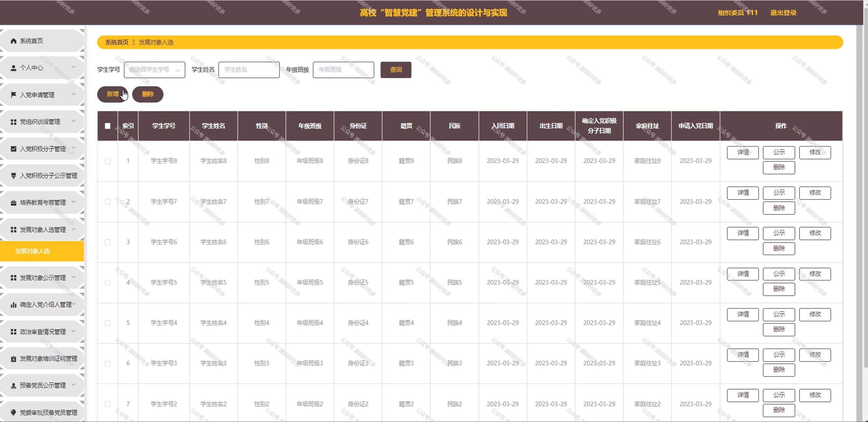The width and height of the screenshot is (868, 422).
Task: Click the person icon for 个人中心
Action: [14, 68]
